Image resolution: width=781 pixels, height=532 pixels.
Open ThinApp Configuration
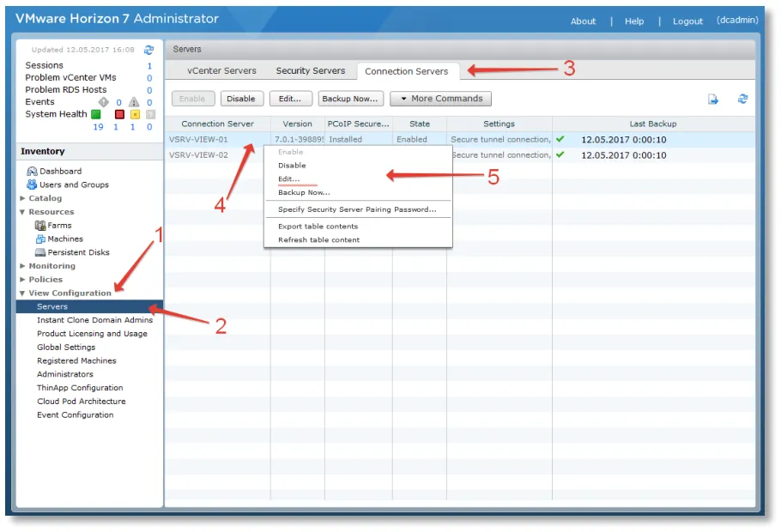(x=80, y=388)
